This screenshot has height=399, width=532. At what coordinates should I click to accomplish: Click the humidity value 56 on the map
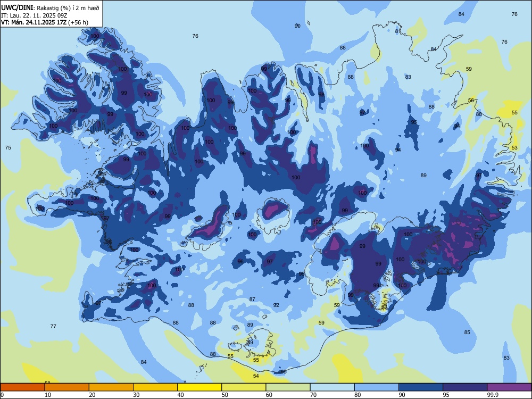[471, 101]
